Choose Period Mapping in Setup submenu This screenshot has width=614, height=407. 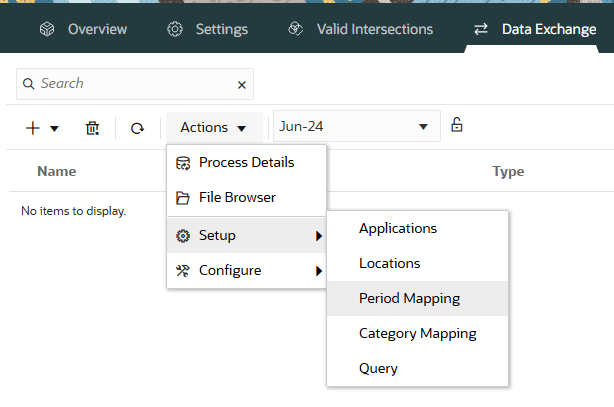[x=409, y=298]
